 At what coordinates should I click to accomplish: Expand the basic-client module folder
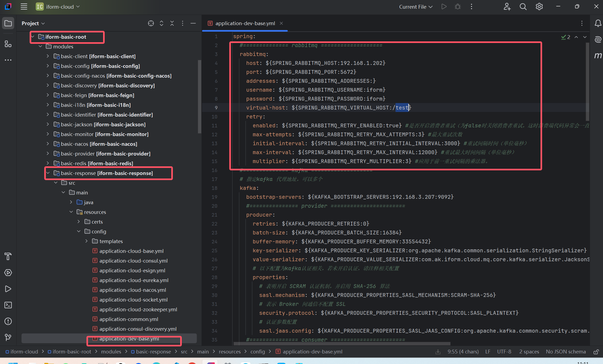pos(48,56)
